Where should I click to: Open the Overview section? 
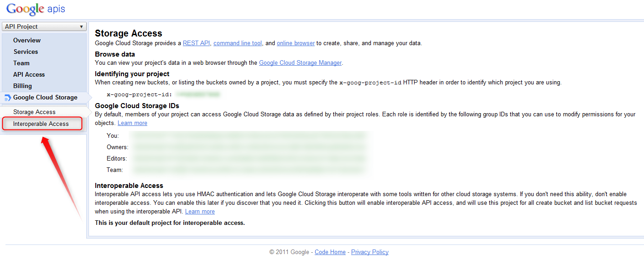tap(27, 40)
